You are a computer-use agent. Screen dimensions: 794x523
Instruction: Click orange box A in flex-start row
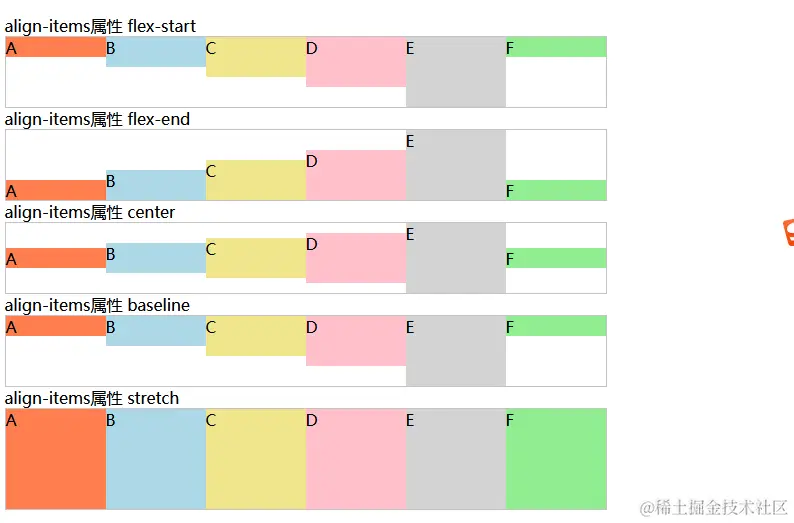pyautogui.click(x=56, y=47)
